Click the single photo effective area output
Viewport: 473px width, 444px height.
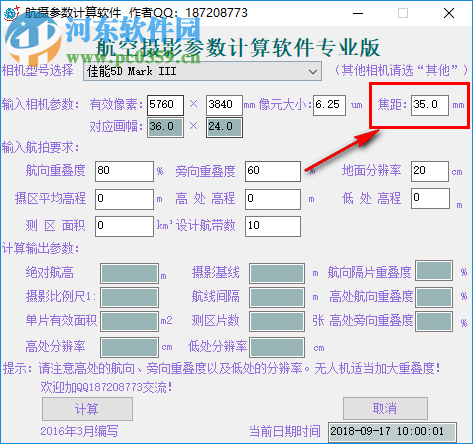click(x=130, y=321)
